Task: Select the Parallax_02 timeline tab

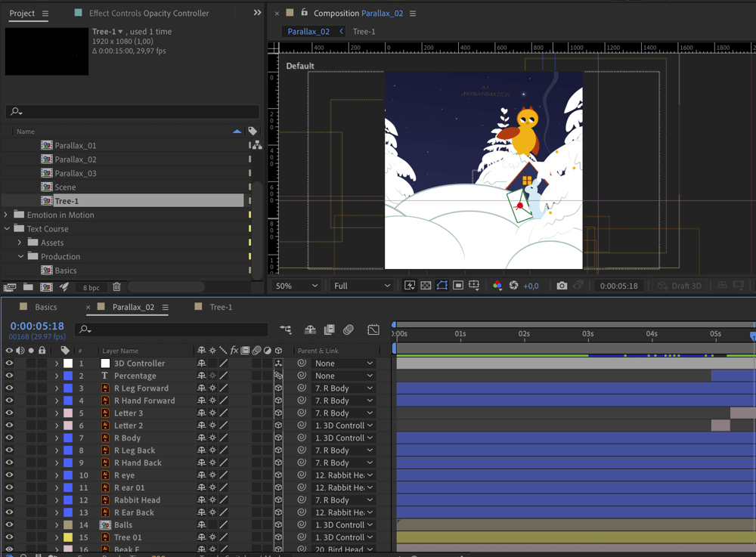Action: 133,307
